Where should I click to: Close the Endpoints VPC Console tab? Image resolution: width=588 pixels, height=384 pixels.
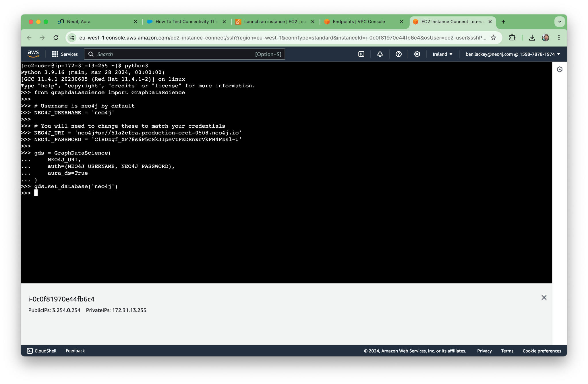point(401,22)
